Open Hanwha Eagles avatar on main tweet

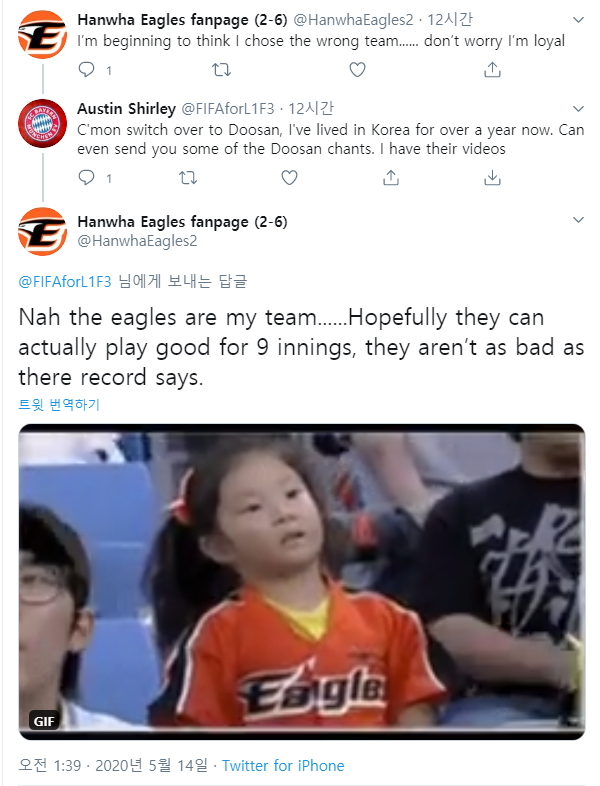point(43,232)
